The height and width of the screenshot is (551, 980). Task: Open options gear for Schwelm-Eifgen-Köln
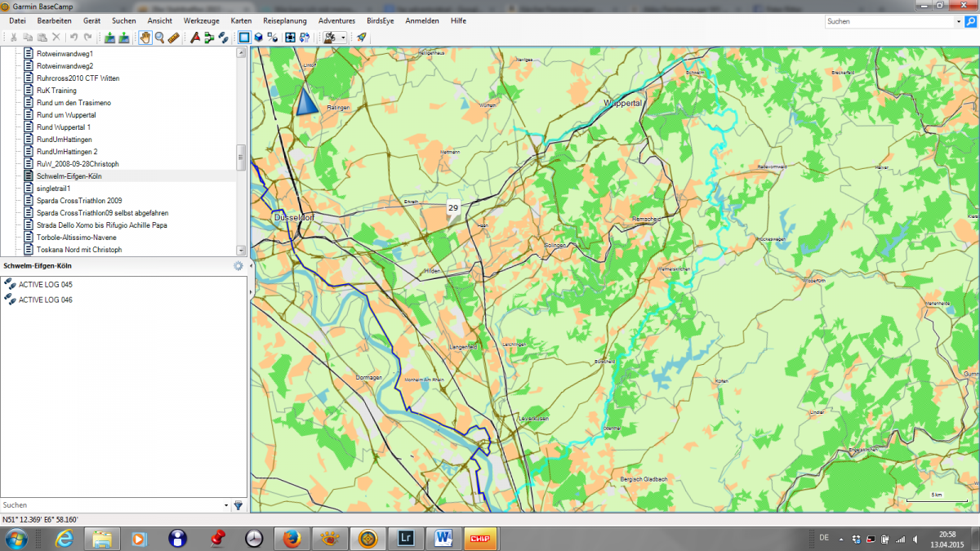(x=238, y=266)
